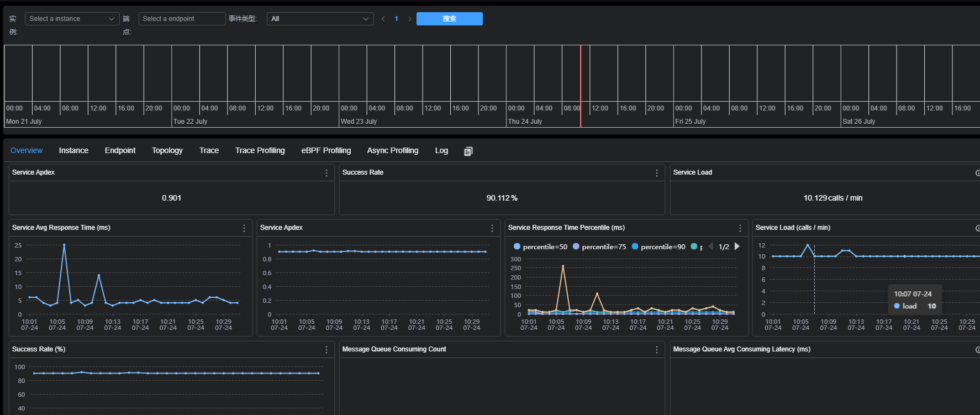This screenshot has width=980, height=415.
Task: Click the copy icon beside the Log tab
Action: pyautogui.click(x=468, y=151)
